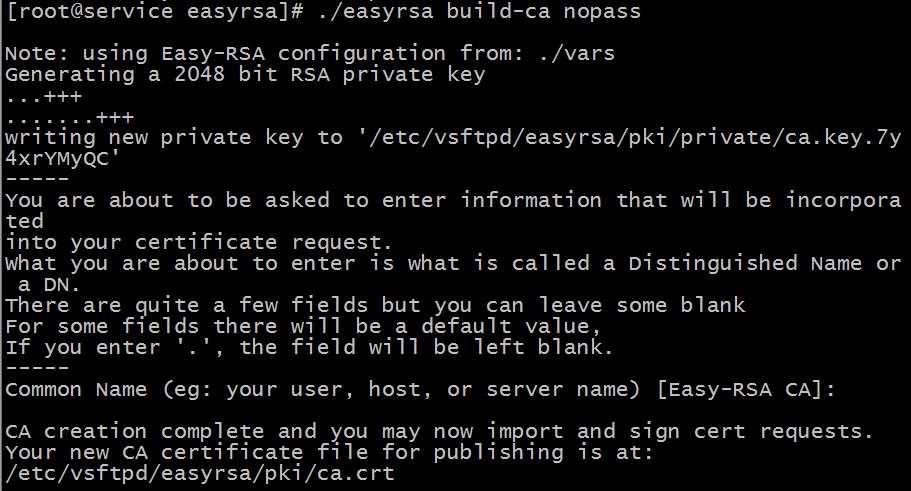The width and height of the screenshot is (911, 491).
Task: Click the 'CA creation complete' message
Action: click(440, 431)
